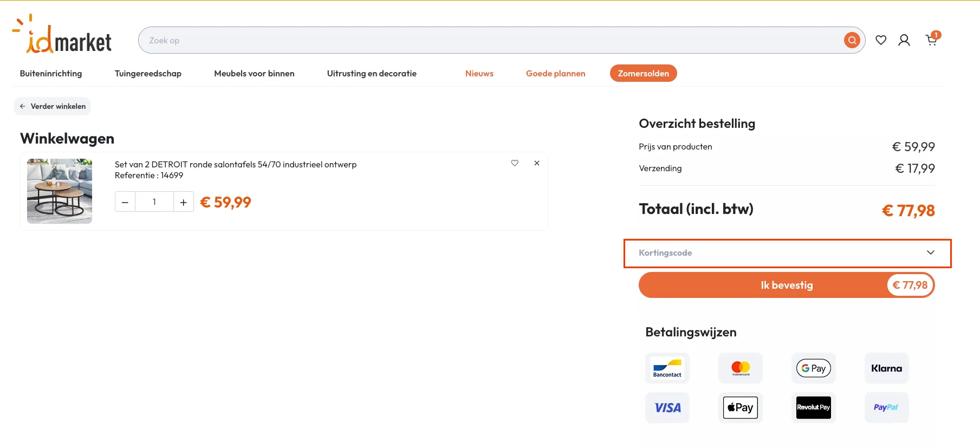Viewport: 980px width, 448px height.
Task: Open the shopping cart icon
Action: [933, 39]
